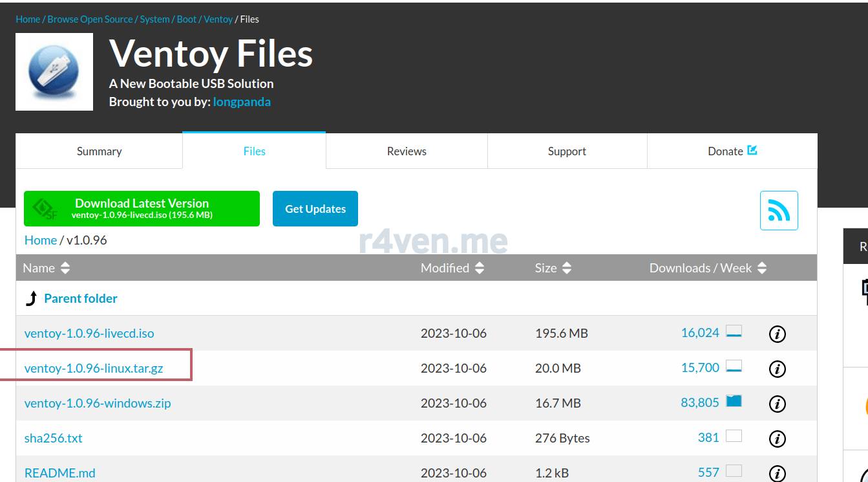
Task: Click the Download Latest Version button
Action: point(142,208)
